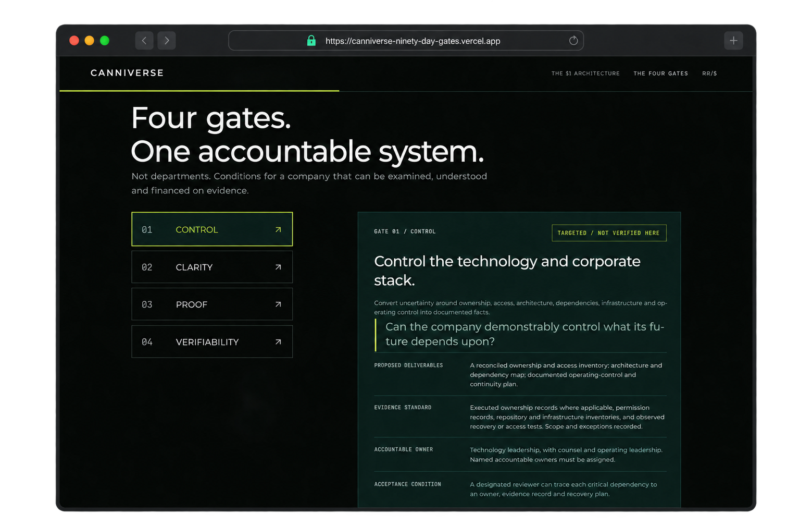
Task: Click the browser back arrow button
Action: pyautogui.click(x=144, y=40)
